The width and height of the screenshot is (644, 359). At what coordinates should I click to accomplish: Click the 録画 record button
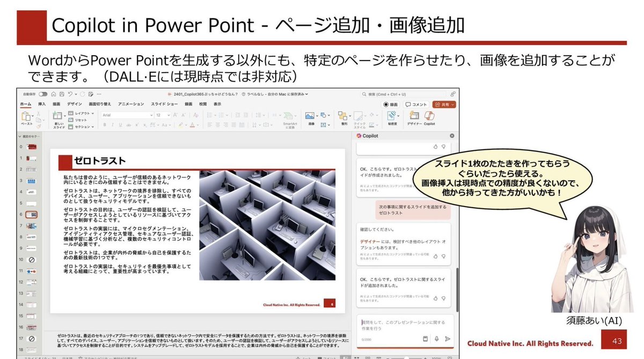click(x=391, y=104)
